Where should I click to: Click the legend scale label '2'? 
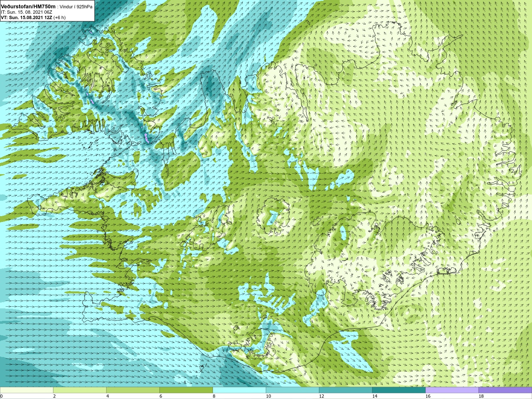tap(54, 396)
